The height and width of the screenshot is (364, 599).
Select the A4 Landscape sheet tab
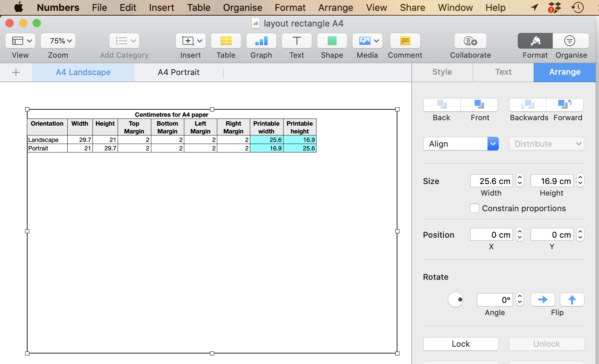tap(83, 72)
